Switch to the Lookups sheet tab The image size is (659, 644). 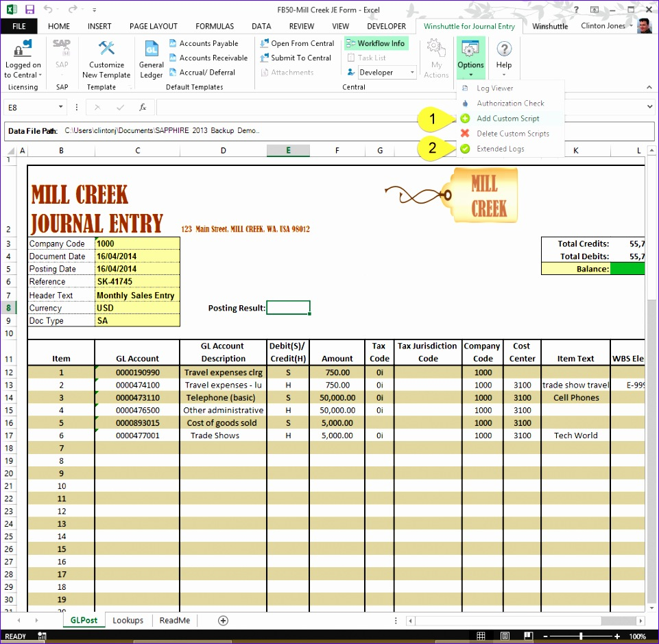[128, 621]
